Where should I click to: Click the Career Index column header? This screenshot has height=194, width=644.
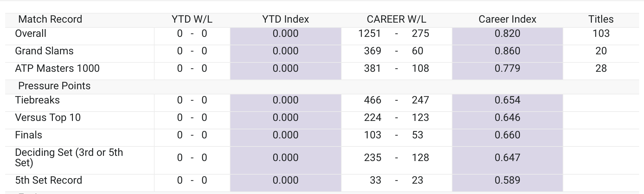(507, 19)
